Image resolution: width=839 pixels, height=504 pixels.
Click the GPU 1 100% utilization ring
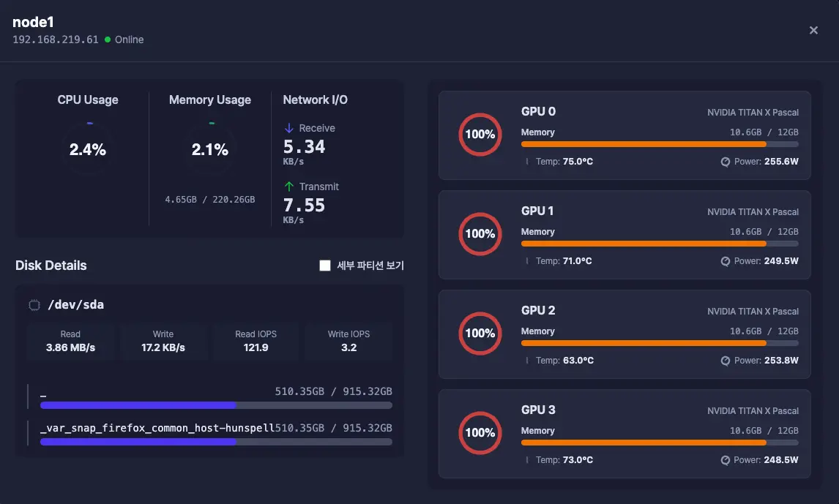pyautogui.click(x=480, y=233)
